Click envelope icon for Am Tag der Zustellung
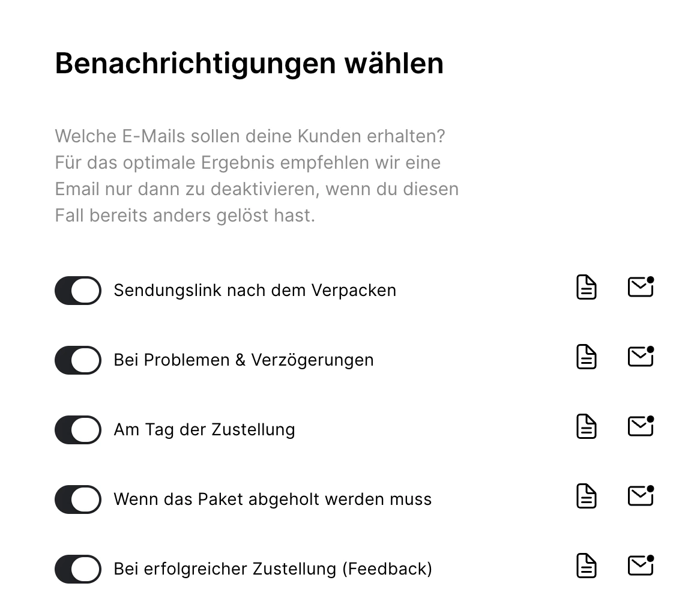This screenshot has width=700, height=616. (x=641, y=426)
